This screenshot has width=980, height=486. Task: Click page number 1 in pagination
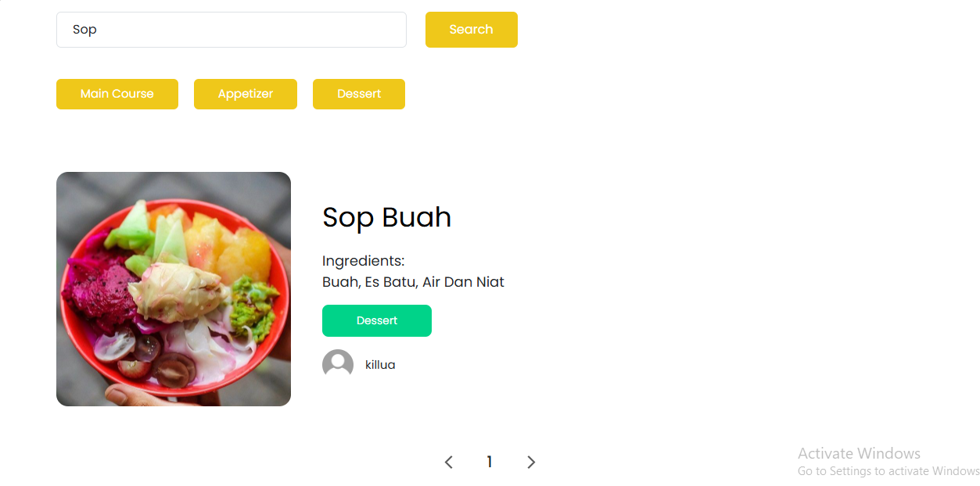[489, 462]
